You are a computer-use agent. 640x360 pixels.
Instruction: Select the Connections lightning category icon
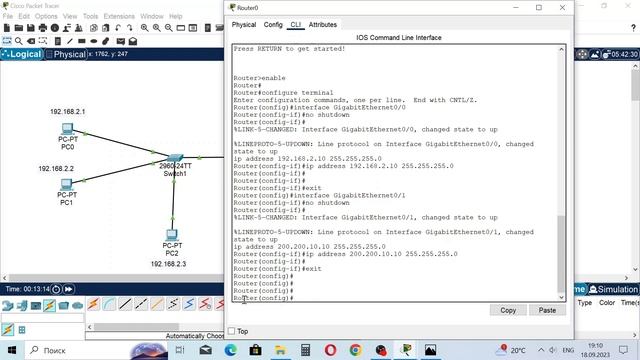[x=49, y=305]
